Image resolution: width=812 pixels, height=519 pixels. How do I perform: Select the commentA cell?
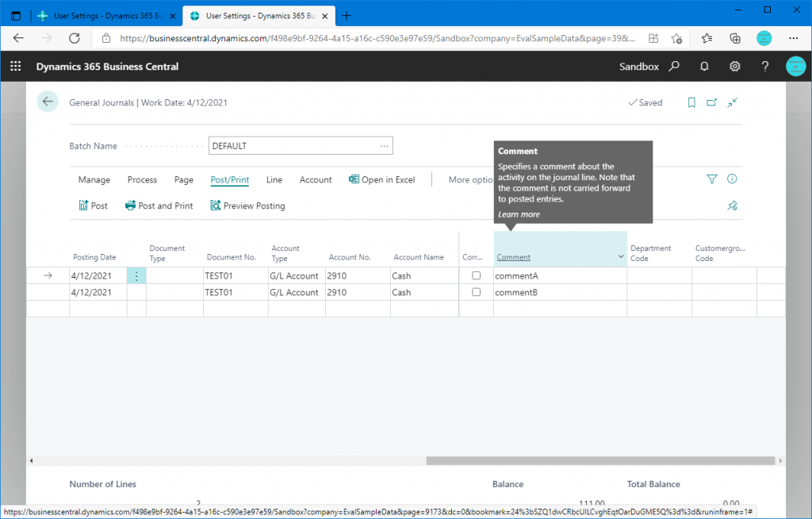pos(560,276)
